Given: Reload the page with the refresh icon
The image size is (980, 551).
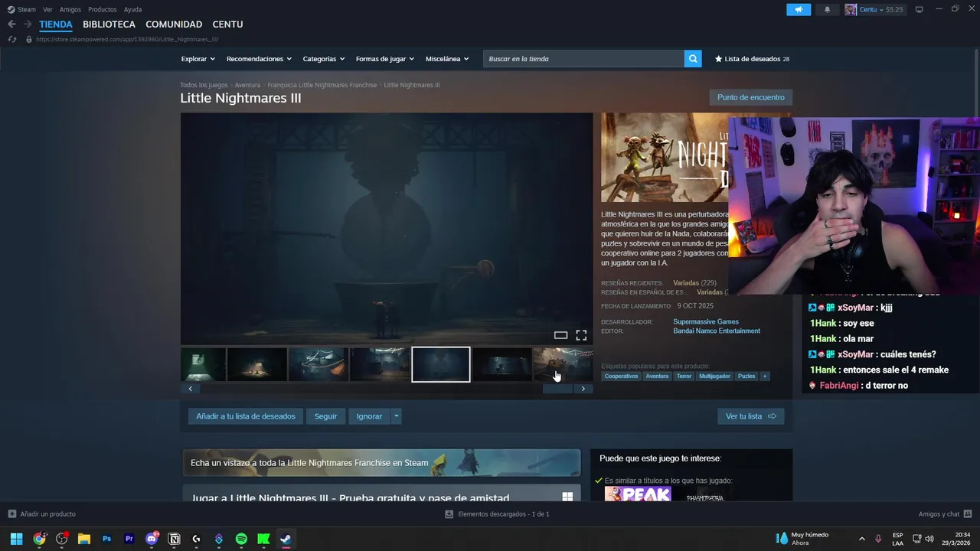Looking at the screenshot, I should coord(11,39).
